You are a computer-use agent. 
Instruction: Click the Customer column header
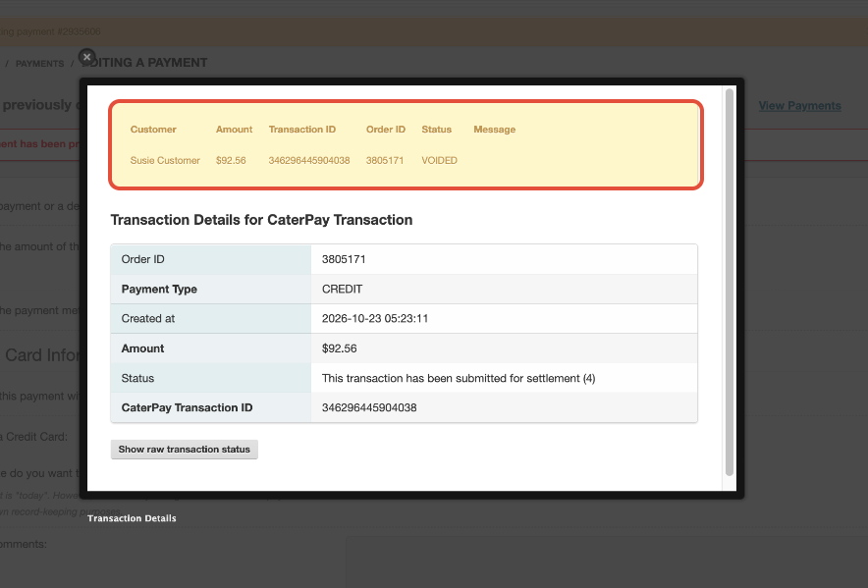pyautogui.click(x=153, y=129)
